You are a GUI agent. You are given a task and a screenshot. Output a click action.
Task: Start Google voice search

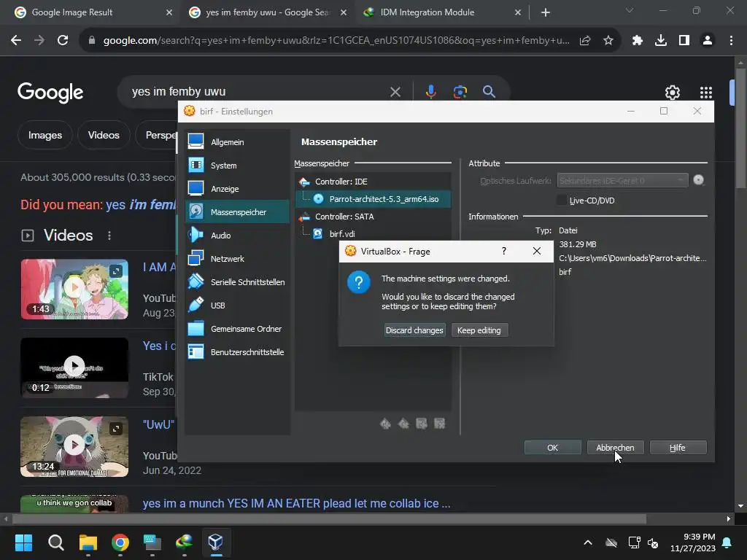tap(430, 91)
